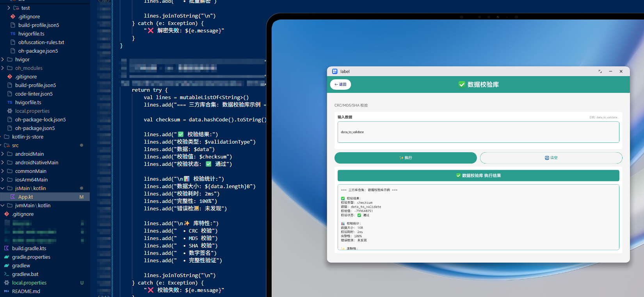This screenshot has width=644, height=297.
Task: Click the test folder icon
Action: (16, 8)
